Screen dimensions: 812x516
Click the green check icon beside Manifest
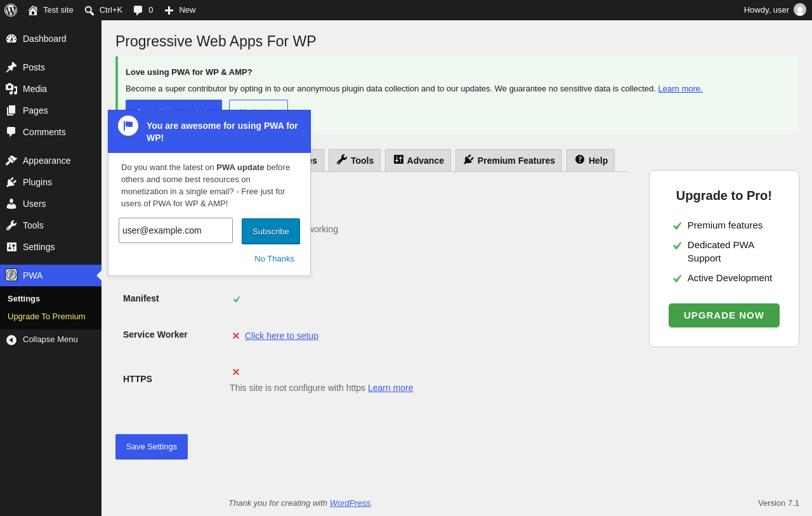coord(237,299)
